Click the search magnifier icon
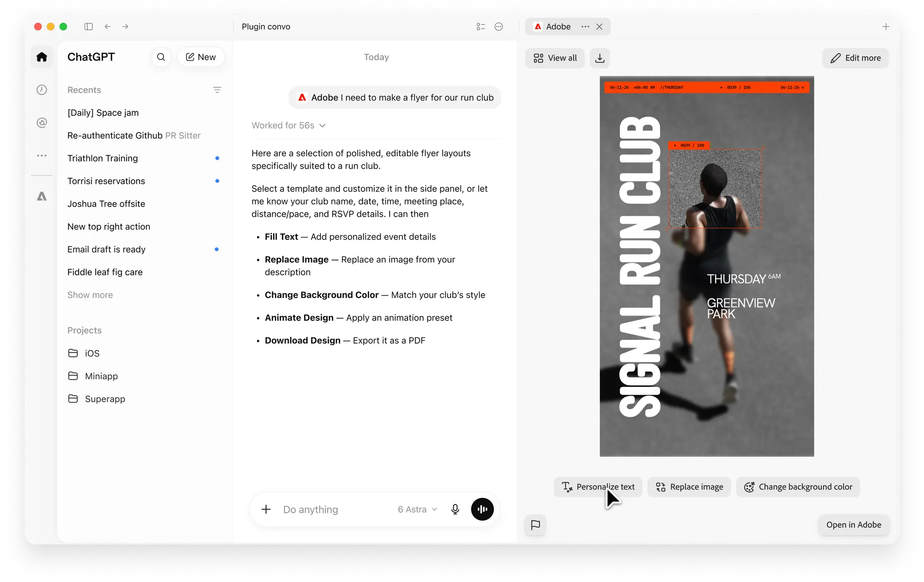924x582 pixels. [x=161, y=57]
